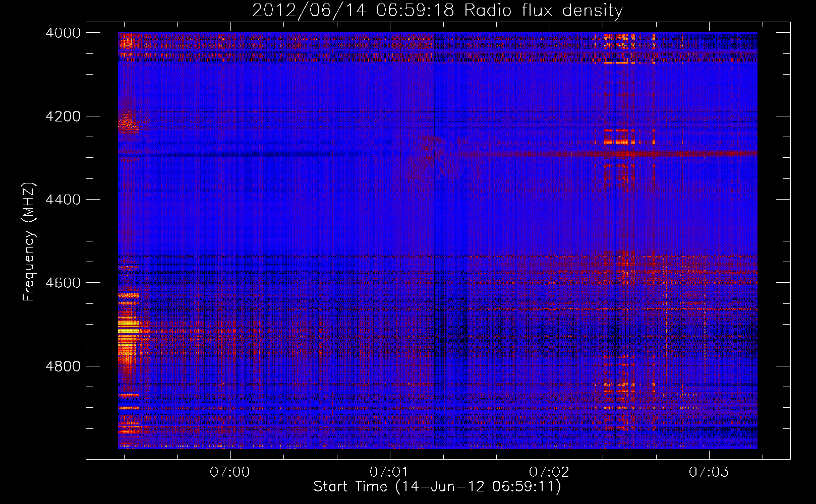The image size is (816, 504).
Task: Click the 4000 frequency axis label
Action: 63,33
